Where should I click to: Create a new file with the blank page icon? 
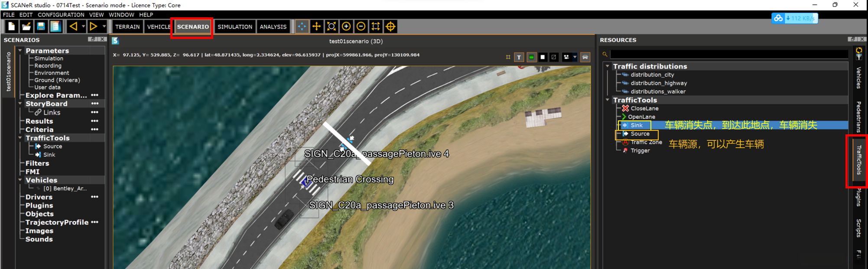pos(12,26)
